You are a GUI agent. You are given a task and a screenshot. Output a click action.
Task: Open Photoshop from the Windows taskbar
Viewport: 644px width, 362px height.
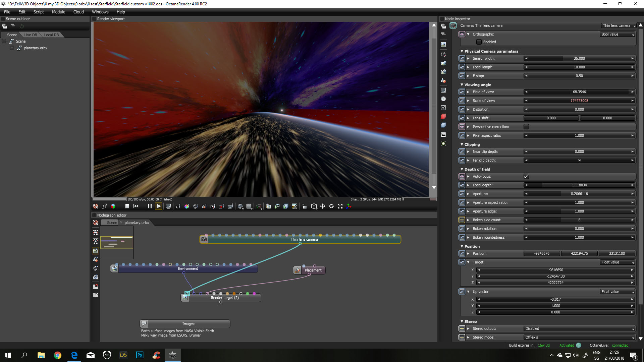coord(140,355)
